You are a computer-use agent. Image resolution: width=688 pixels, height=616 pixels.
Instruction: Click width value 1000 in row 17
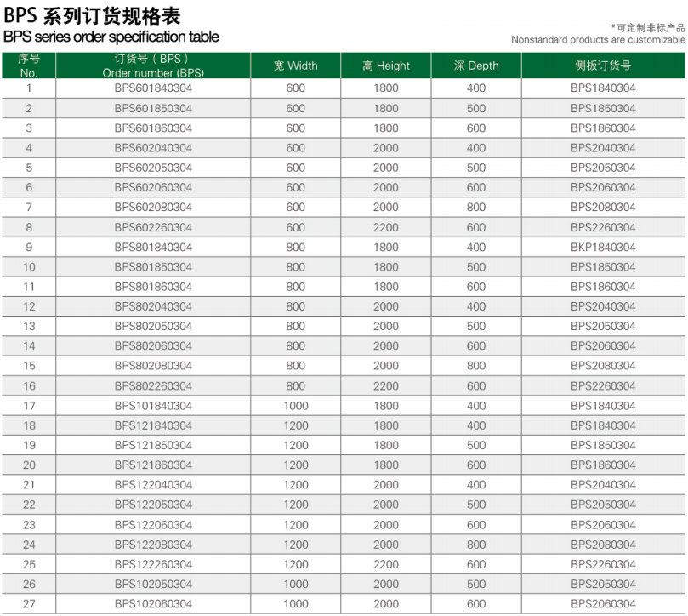(296, 406)
